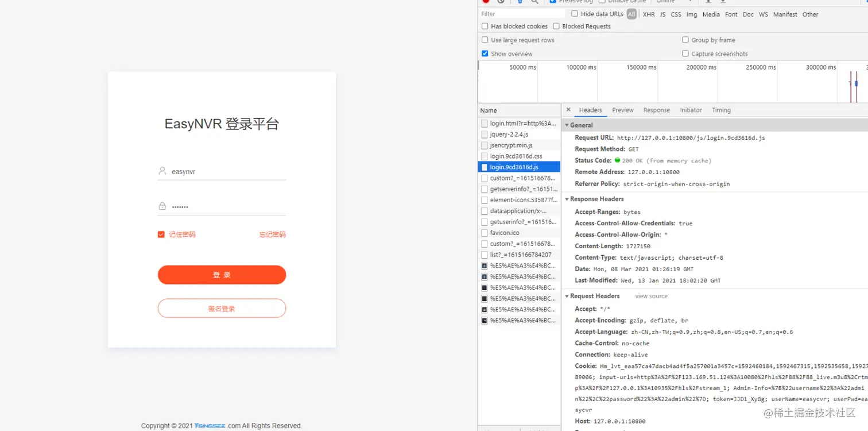Focus the username field containing easynvr
Image resolution: width=868 pixels, height=431 pixels.
pos(222,171)
